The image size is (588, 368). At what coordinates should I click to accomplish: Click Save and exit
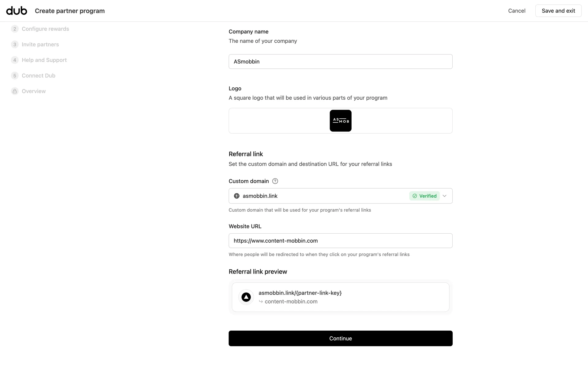(x=558, y=11)
